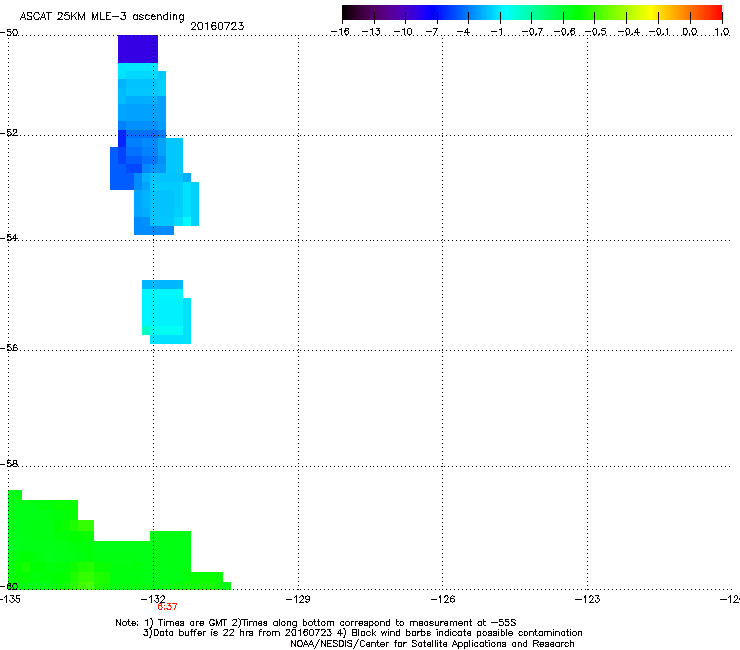Click the latitude axis label '-58'
Image resolution: width=740 pixels, height=650 pixels.
(9, 464)
